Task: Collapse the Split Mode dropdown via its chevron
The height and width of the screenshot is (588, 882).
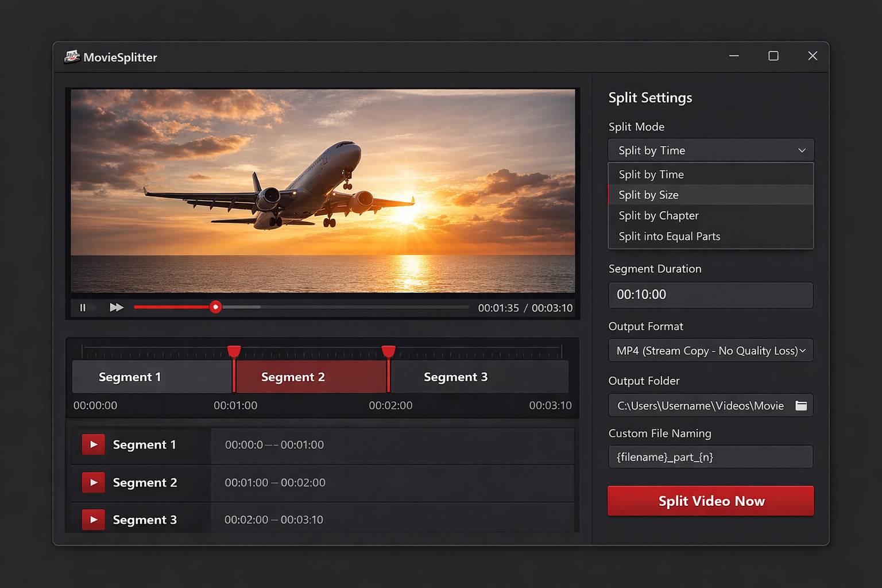Action: tap(802, 150)
